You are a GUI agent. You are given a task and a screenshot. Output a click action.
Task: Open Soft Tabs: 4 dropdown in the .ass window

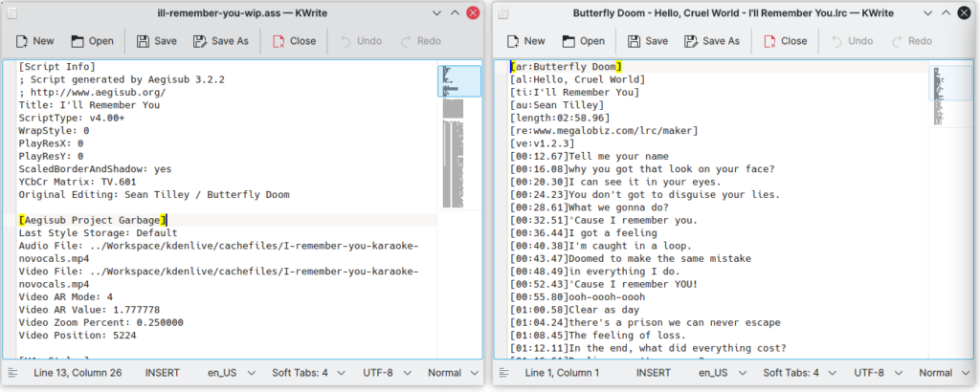point(309,373)
